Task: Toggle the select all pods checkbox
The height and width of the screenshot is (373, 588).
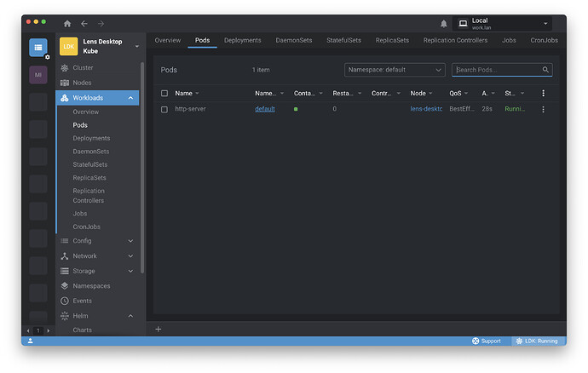Action: point(164,93)
